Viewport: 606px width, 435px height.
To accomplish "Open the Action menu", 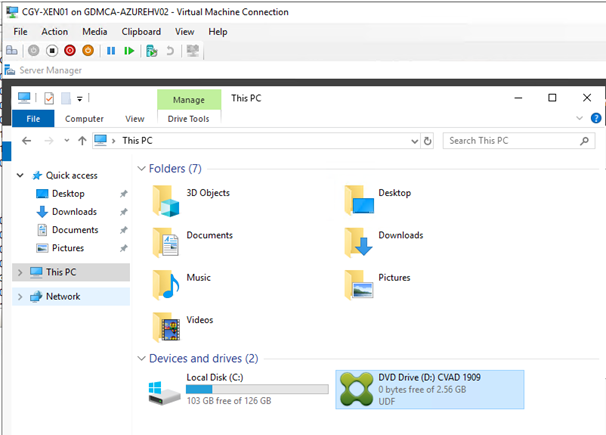I will tap(54, 32).
